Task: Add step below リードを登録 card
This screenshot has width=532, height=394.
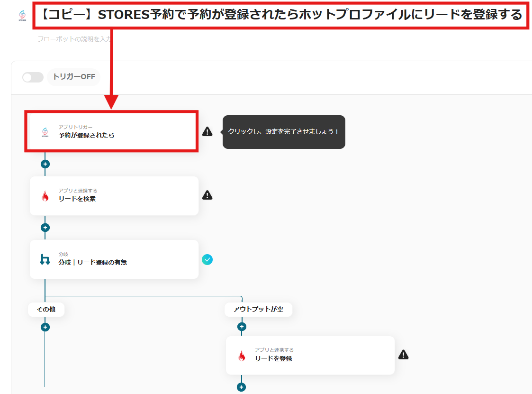Action: 241,387
